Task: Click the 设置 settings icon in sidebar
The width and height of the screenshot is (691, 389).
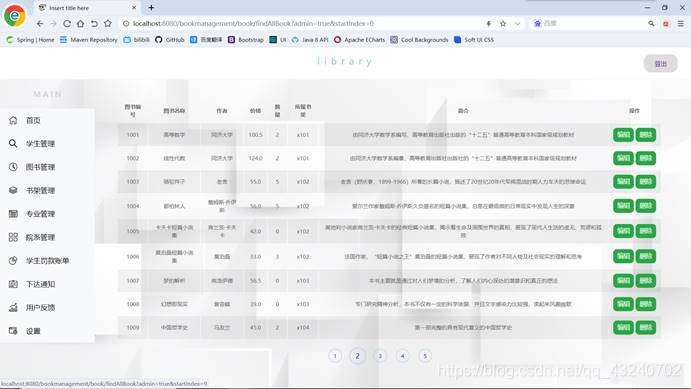Action: [13, 331]
